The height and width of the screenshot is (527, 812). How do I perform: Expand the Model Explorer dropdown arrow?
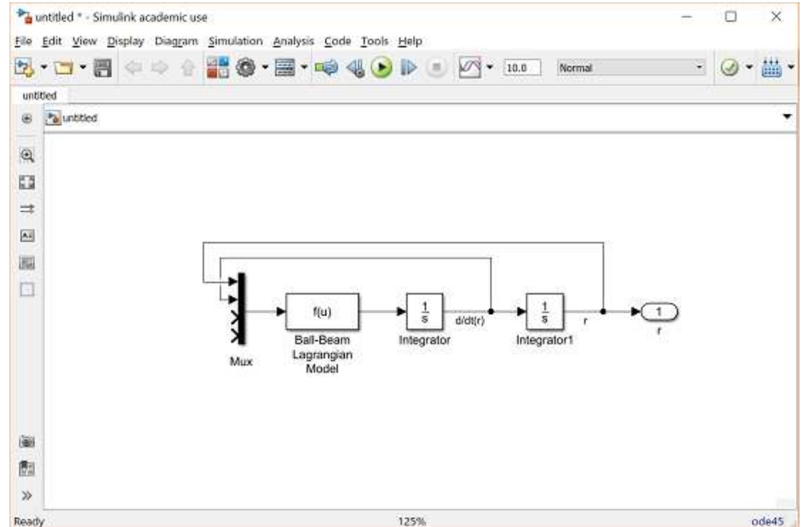(x=304, y=68)
